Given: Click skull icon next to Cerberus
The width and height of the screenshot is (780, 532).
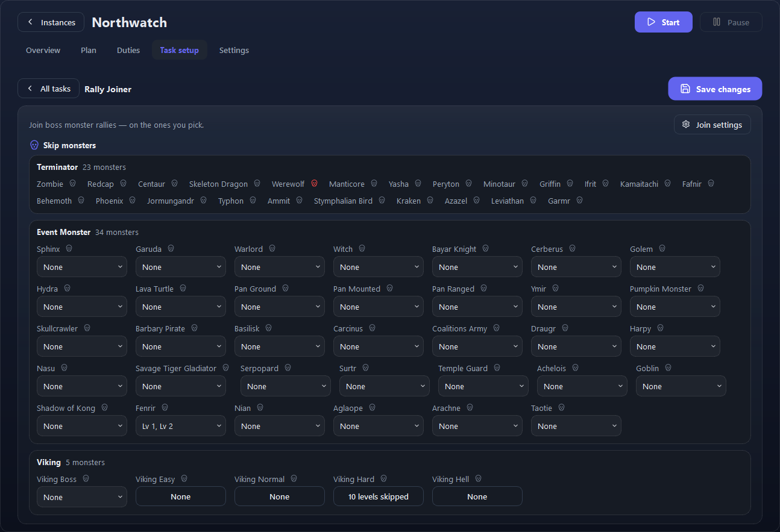Looking at the screenshot, I should [572, 249].
